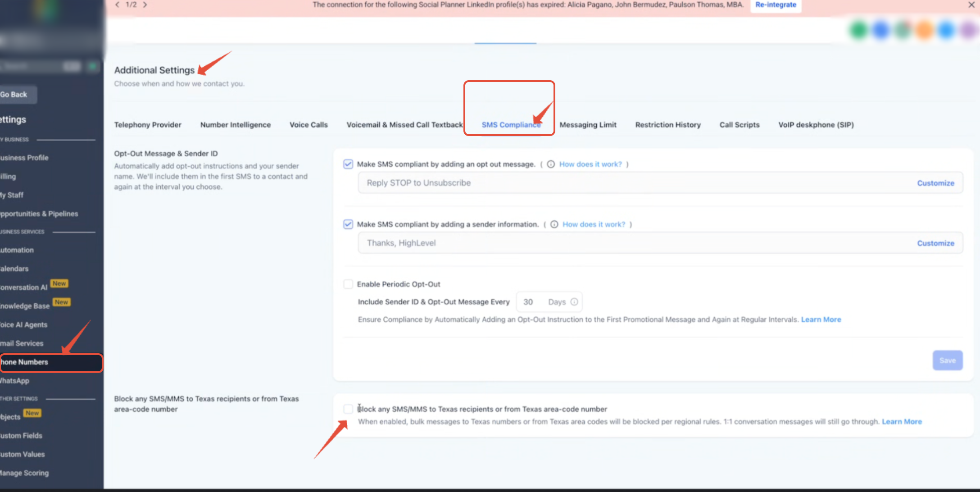Go to next notification banner arrow
The image size is (980, 492).
145,5
